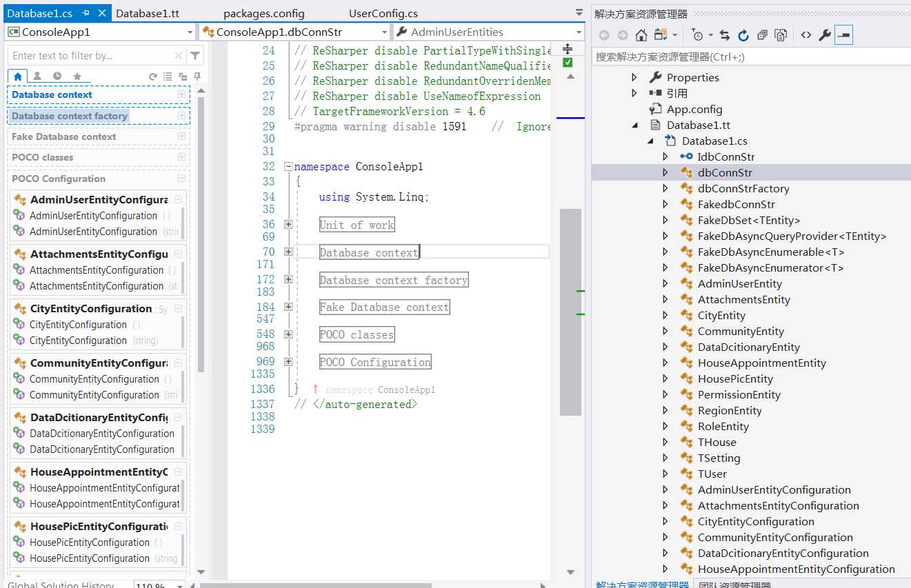Click the File Structure panel vertical scrollbar thumb

point(201,234)
